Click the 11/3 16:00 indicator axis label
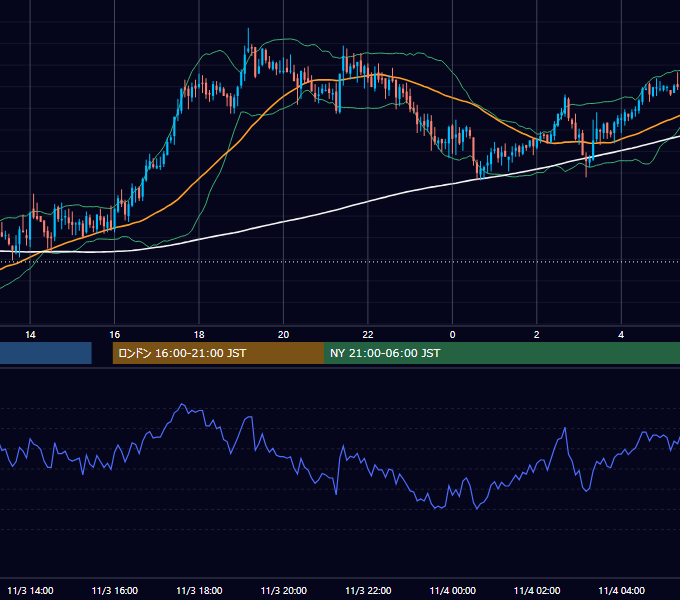The height and width of the screenshot is (600, 680). pos(114,590)
